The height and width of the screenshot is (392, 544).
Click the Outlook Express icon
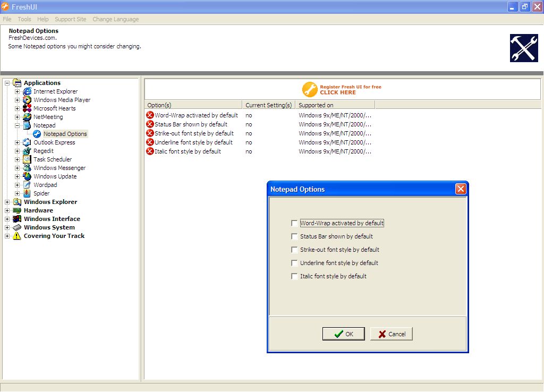coord(27,142)
